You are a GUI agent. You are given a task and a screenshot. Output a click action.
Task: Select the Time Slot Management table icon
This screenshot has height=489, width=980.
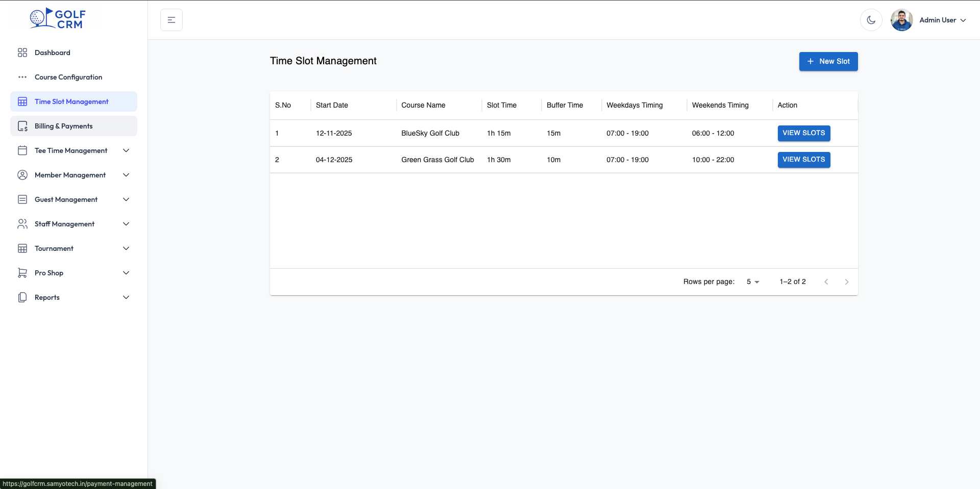pos(22,101)
